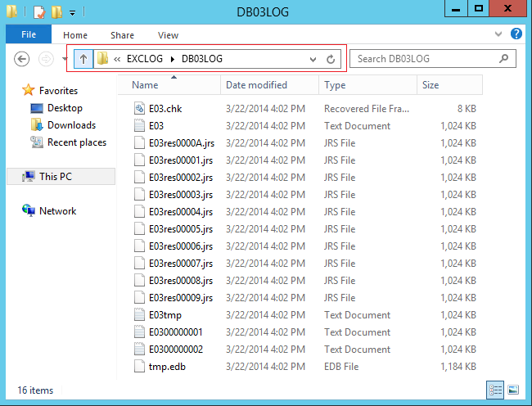Sort by the Date modified column
Screen dimensions: 532x406
(270, 85)
